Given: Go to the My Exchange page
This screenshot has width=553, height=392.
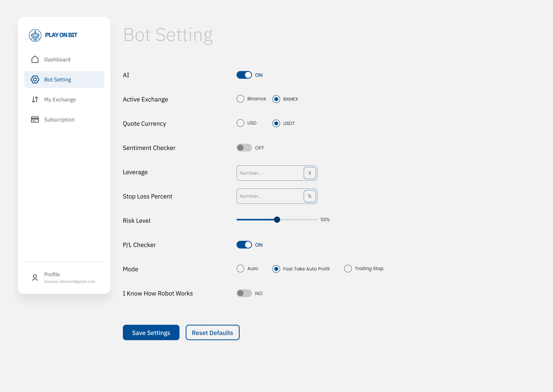Looking at the screenshot, I should (x=64, y=99).
